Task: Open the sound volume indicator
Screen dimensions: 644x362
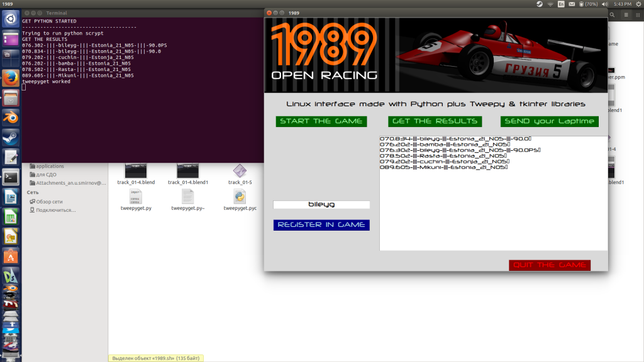Action: [604, 4]
